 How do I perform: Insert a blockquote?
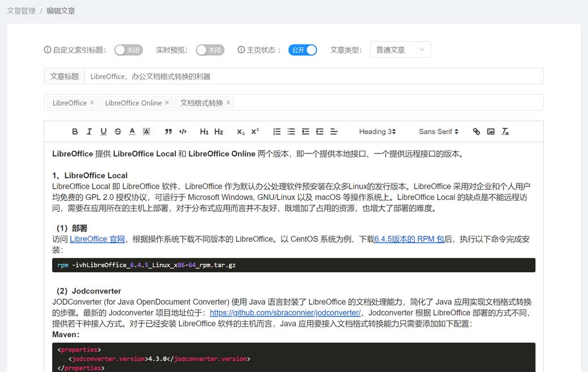tap(168, 131)
